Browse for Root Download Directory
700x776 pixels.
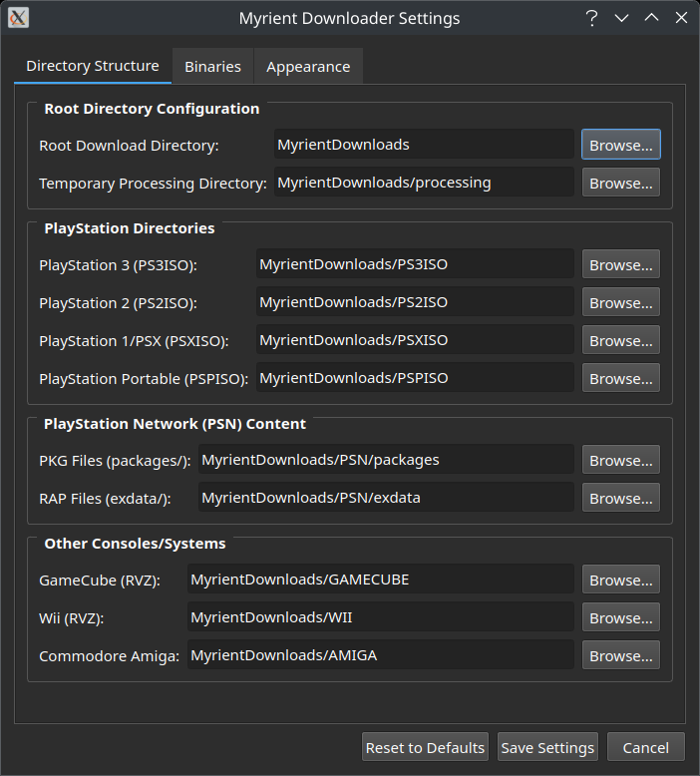(x=620, y=145)
